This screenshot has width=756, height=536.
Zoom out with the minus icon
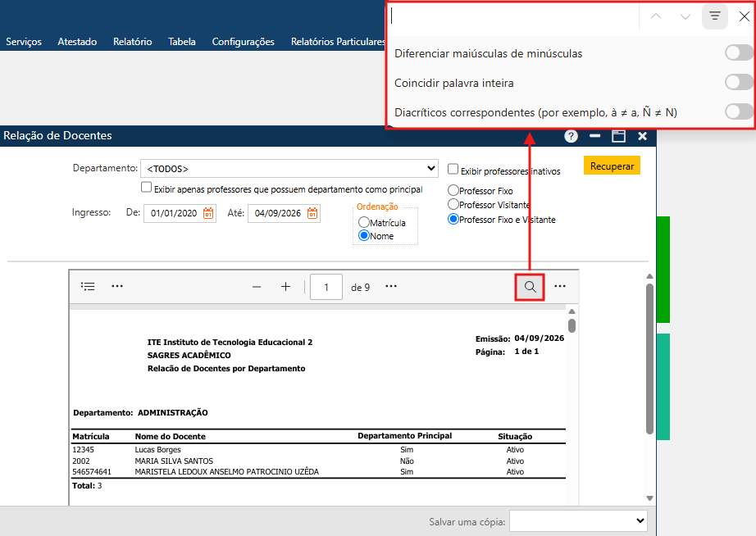coord(257,287)
